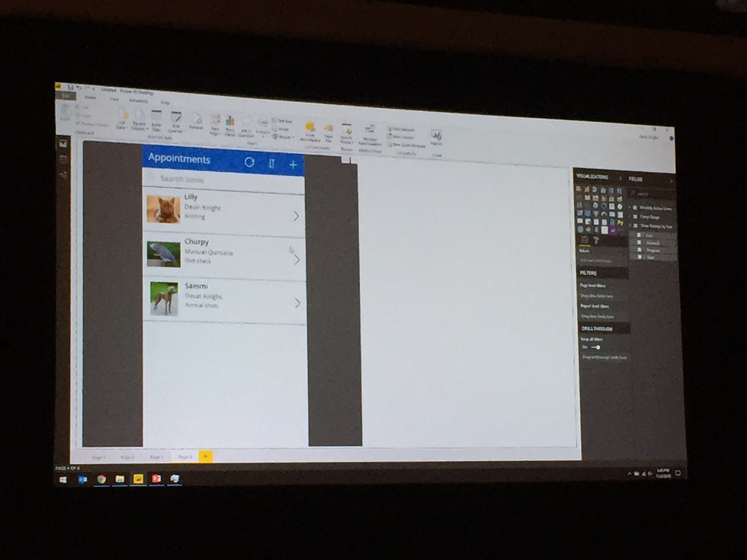747x560 pixels.
Task: Add new report page with yellow plus
Action: pyautogui.click(x=206, y=456)
